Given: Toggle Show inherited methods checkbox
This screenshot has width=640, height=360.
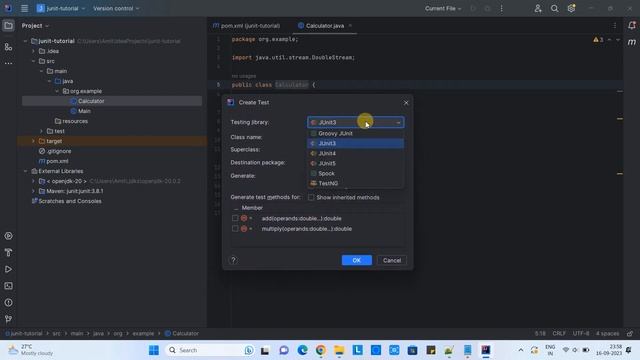Looking at the screenshot, I should [311, 198].
